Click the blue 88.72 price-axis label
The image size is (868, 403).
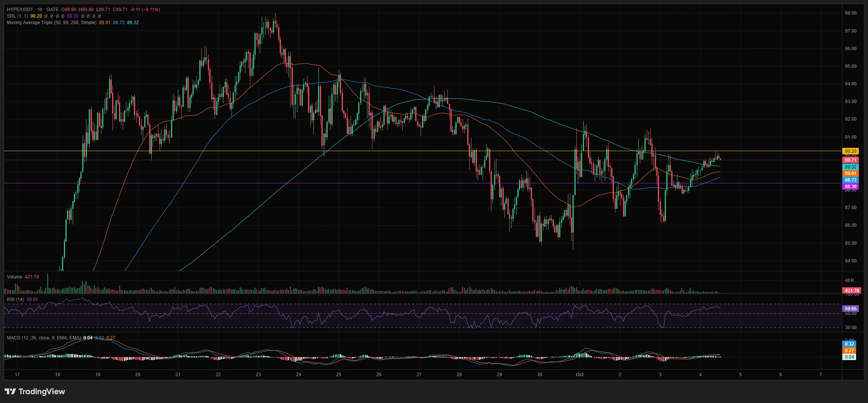(850, 180)
